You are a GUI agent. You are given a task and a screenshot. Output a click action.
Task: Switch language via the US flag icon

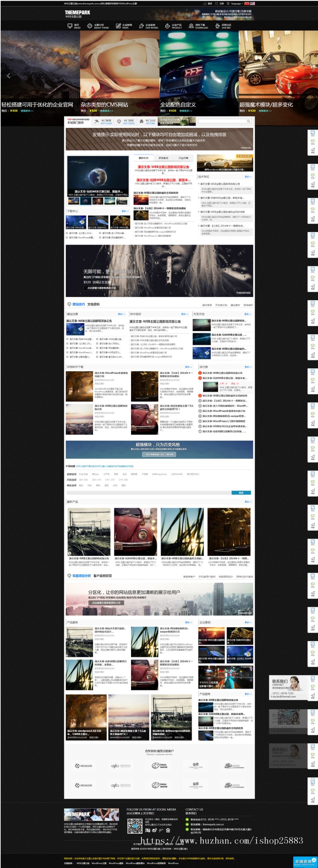[252, 4]
